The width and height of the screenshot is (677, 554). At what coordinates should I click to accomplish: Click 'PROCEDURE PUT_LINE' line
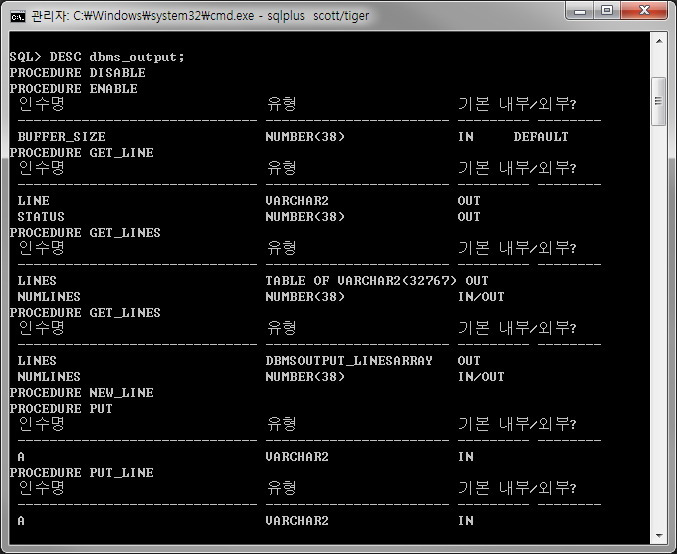(82, 472)
